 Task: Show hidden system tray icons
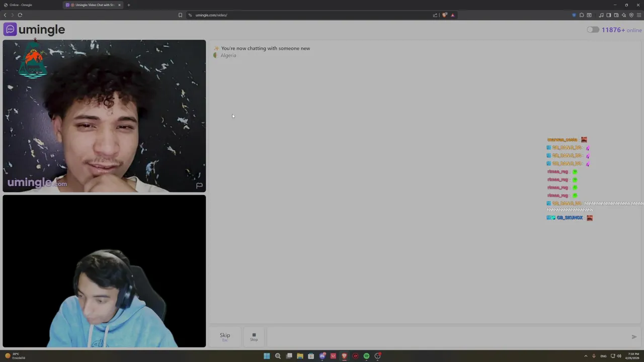click(586, 356)
